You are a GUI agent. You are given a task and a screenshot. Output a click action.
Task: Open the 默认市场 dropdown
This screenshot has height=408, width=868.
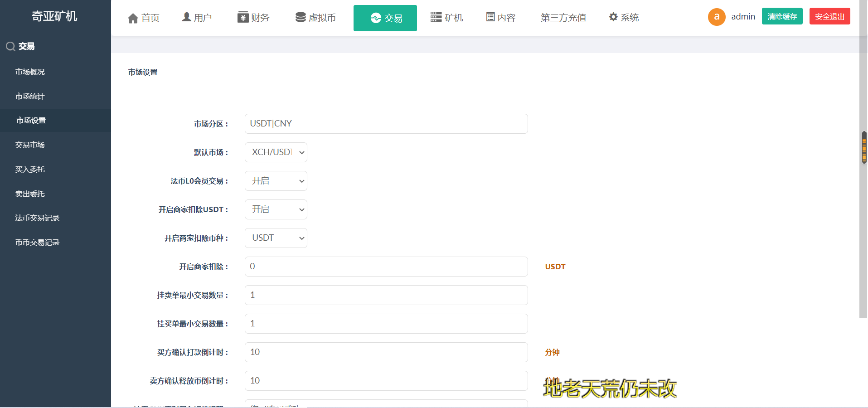[x=276, y=152]
